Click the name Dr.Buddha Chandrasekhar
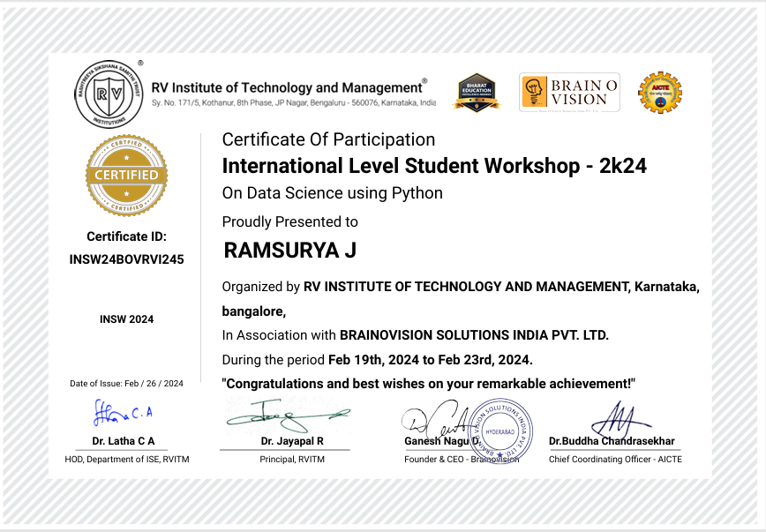The width and height of the screenshot is (766, 532). coord(612,441)
